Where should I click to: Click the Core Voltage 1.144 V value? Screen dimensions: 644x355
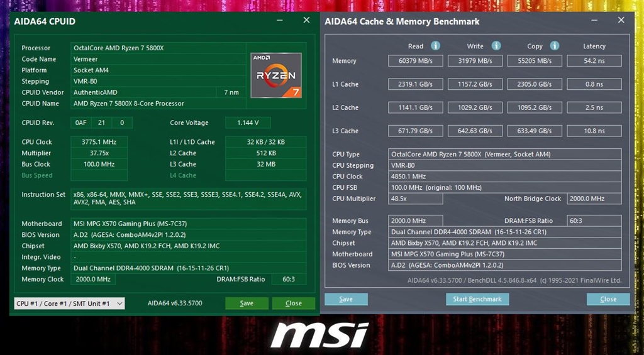(x=248, y=123)
